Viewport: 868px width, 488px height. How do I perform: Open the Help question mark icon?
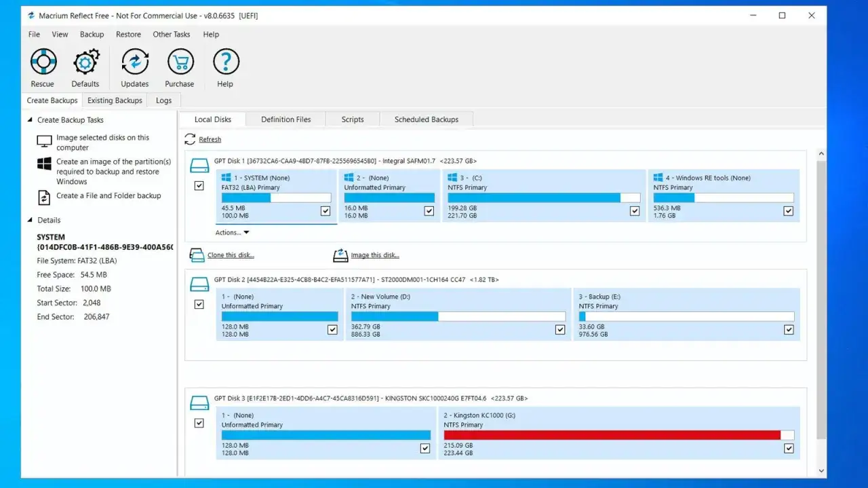pyautogui.click(x=226, y=62)
